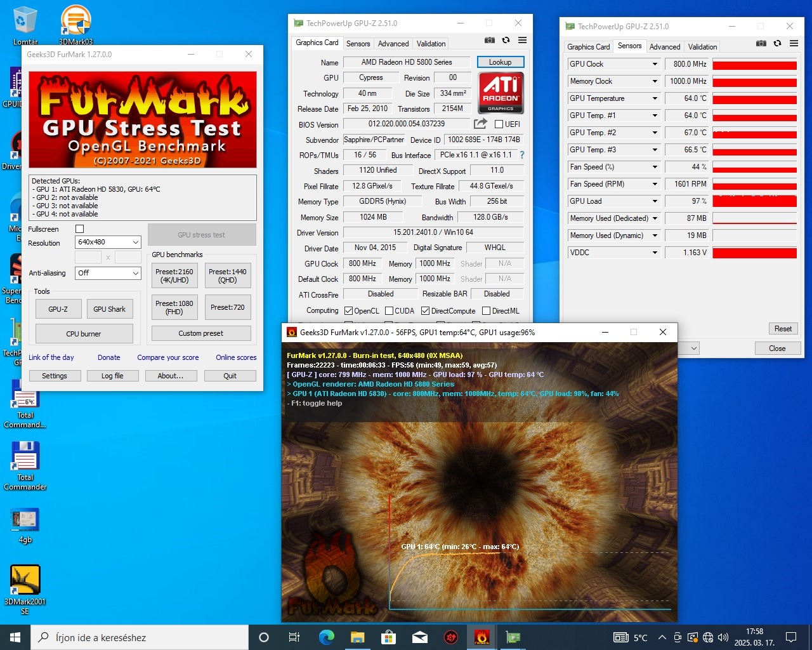Click the Windows Start button
This screenshot has height=650, width=812.
(x=15, y=637)
